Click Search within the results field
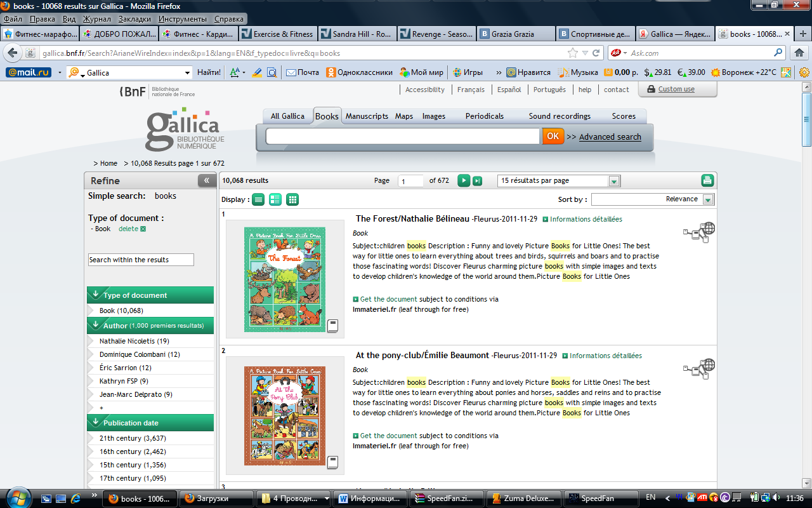 pyautogui.click(x=141, y=260)
